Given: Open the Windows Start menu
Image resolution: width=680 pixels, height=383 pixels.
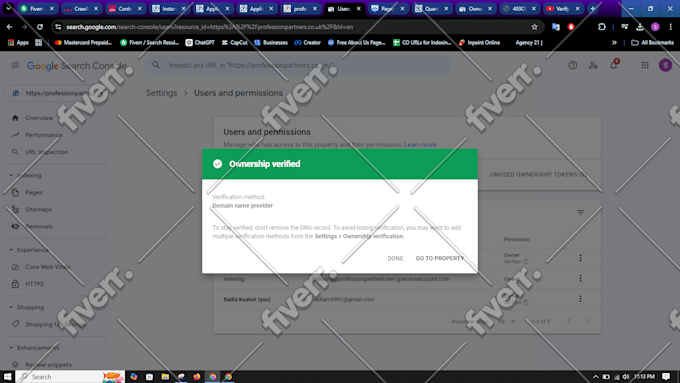Looking at the screenshot, I should point(7,376).
